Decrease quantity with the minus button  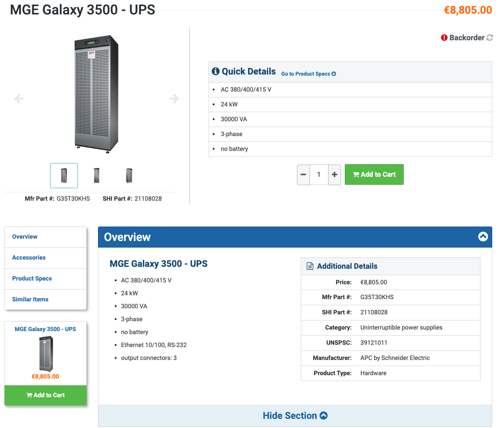click(303, 174)
